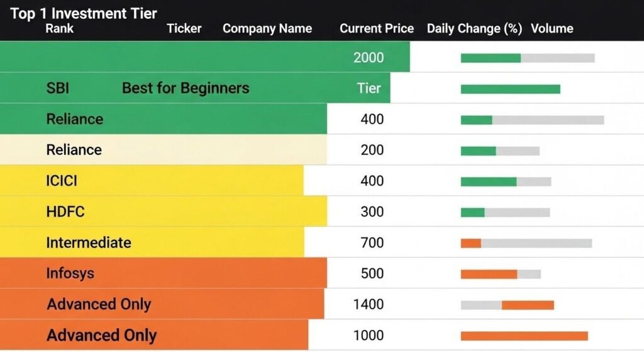Select the Intermediate row label
644x352 pixels.
pyautogui.click(x=89, y=242)
